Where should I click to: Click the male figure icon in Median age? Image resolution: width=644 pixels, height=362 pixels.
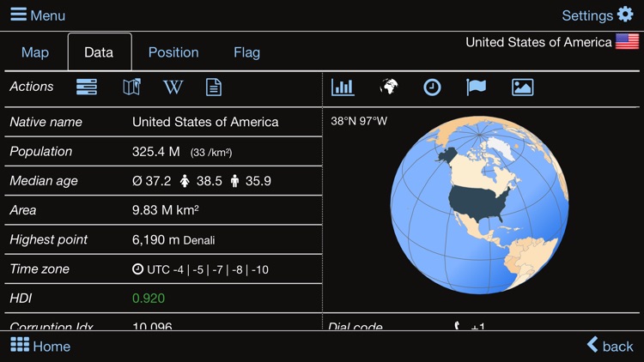coord(234,181)
